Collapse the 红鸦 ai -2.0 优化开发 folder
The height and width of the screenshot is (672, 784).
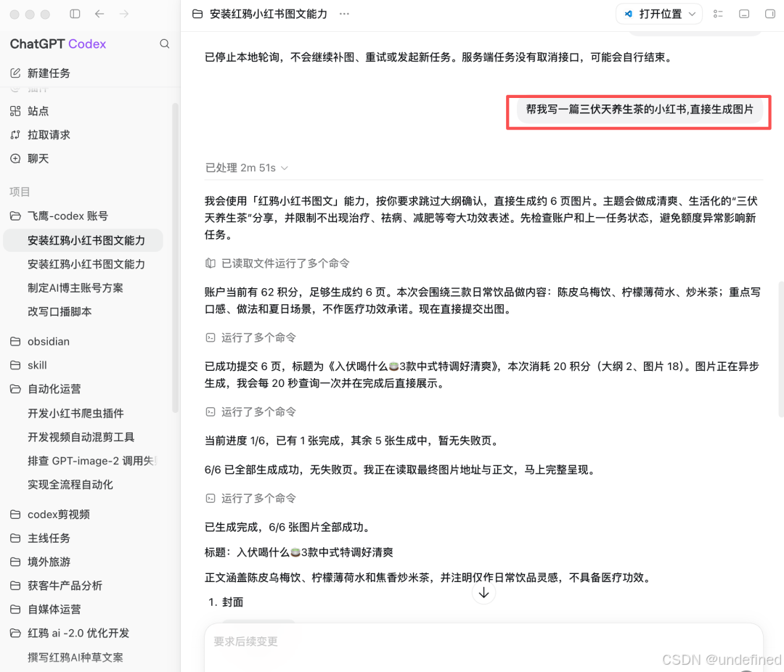pyautogui.click(x=15, y=633)
